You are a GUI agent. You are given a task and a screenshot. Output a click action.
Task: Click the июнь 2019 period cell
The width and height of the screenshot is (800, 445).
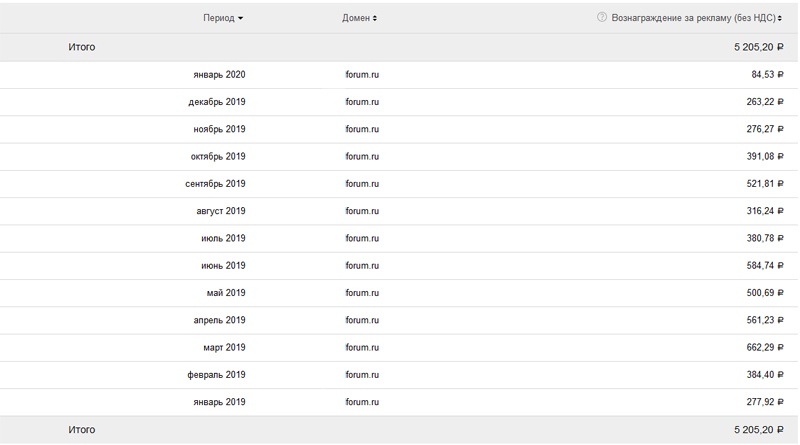point(222,266)
